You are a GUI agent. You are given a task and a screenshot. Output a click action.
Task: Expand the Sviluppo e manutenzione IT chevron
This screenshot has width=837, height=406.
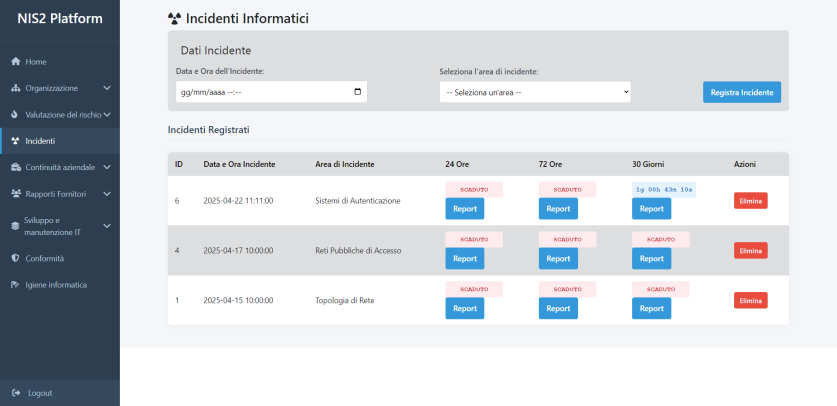107,226
